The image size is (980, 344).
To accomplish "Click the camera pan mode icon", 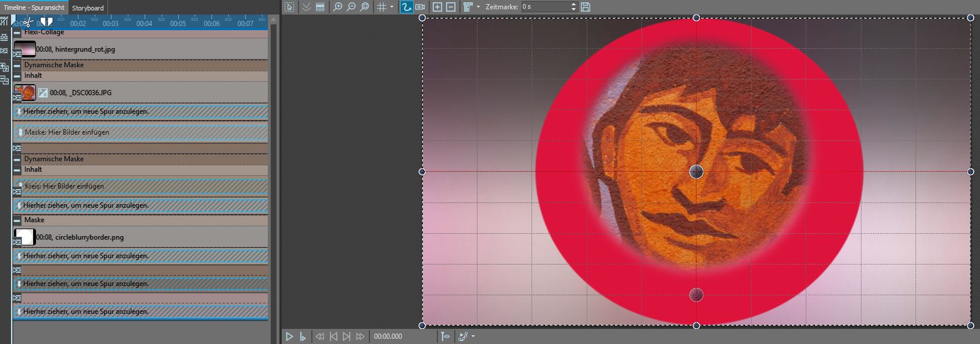I will pos(420,7).
